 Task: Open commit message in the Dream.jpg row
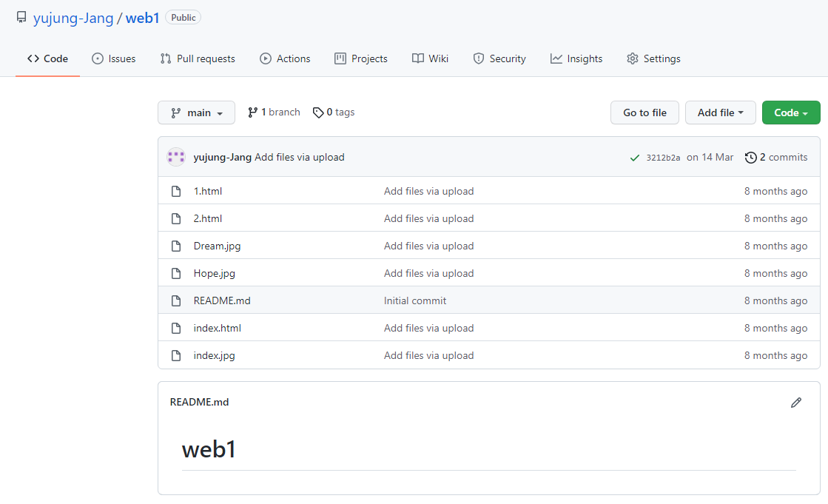(428, 246)
